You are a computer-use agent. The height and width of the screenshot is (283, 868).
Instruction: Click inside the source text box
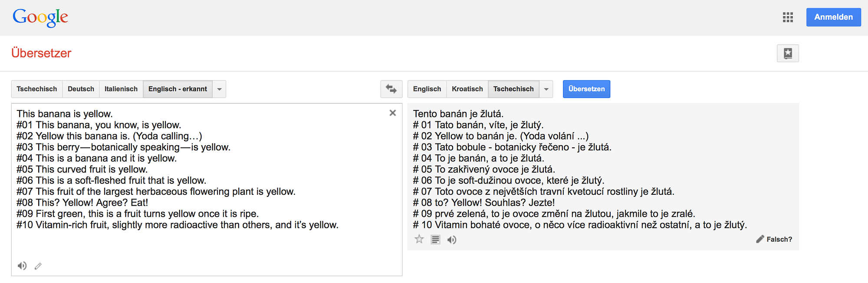pos(207,189)
